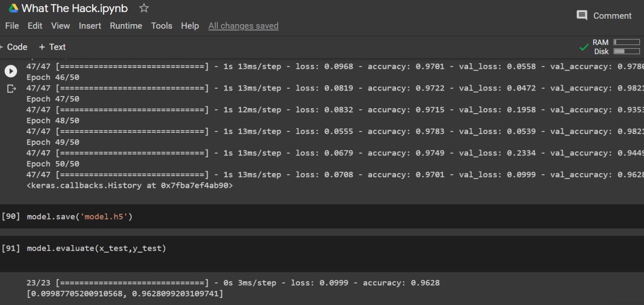Select the model.evaluate code line
The height and width of the screenshot is (305, 644).
pos(96,248)
